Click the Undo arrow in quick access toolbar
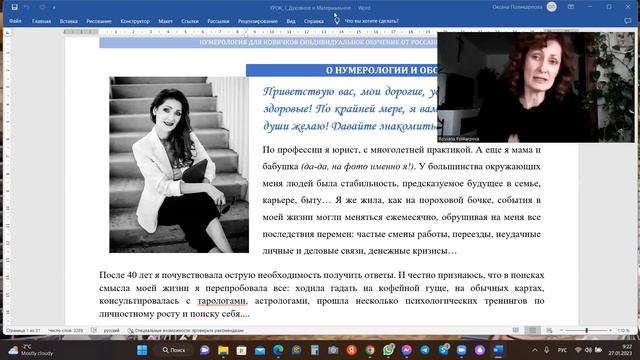 (27, 7)
